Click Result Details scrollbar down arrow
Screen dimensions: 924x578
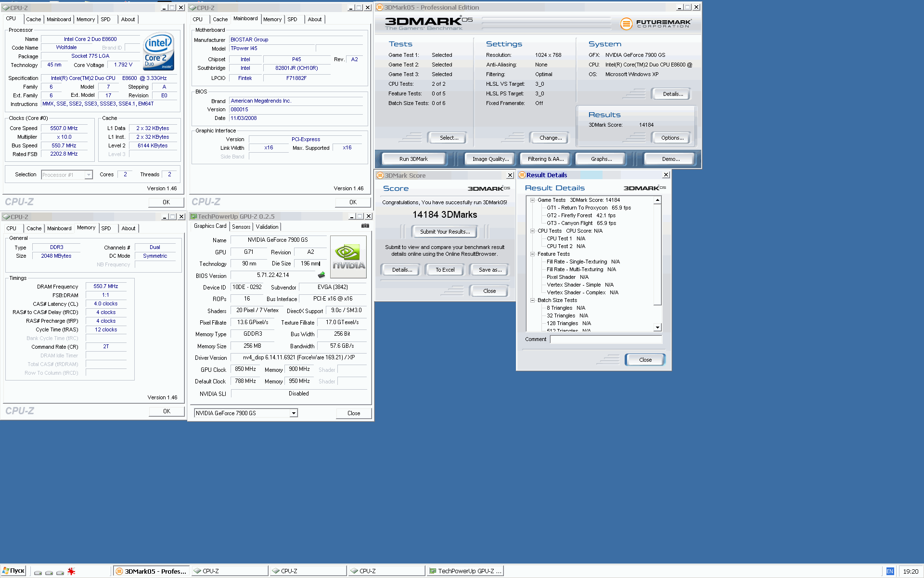pos(657,328)
